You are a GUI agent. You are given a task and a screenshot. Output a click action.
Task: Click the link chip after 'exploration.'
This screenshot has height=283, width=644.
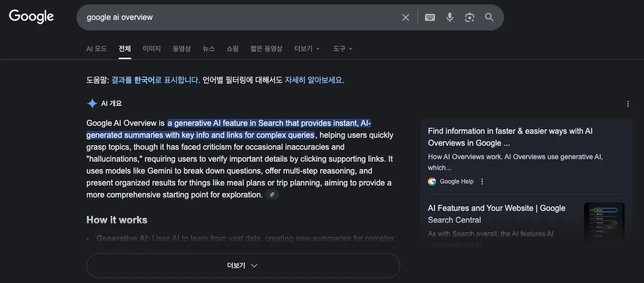(x=272, y=195)
